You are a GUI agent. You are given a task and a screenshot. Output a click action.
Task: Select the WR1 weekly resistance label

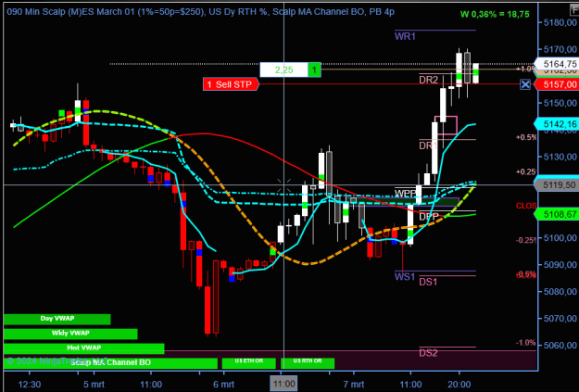pyautogui.click(x=405, y=36)
